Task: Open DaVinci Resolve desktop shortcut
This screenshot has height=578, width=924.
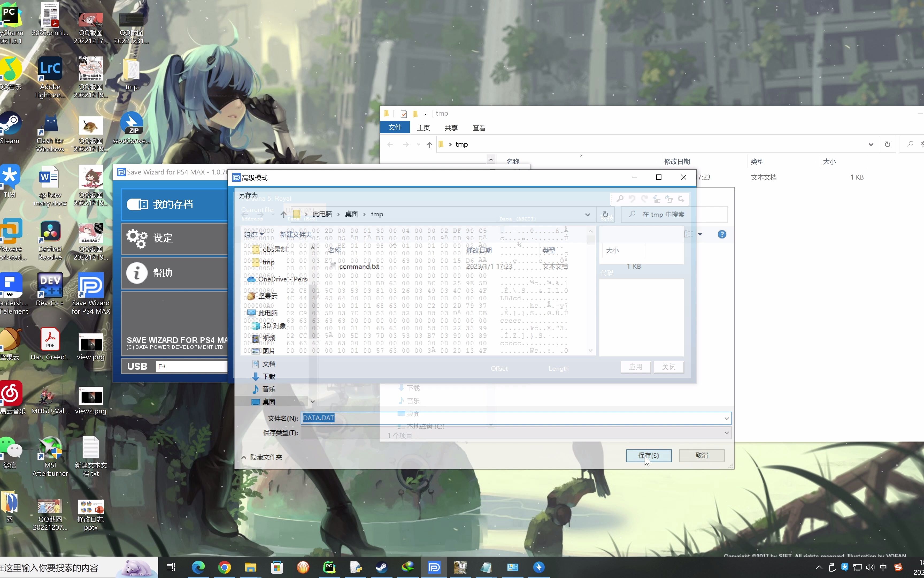Action: click(x=50, y=240)
